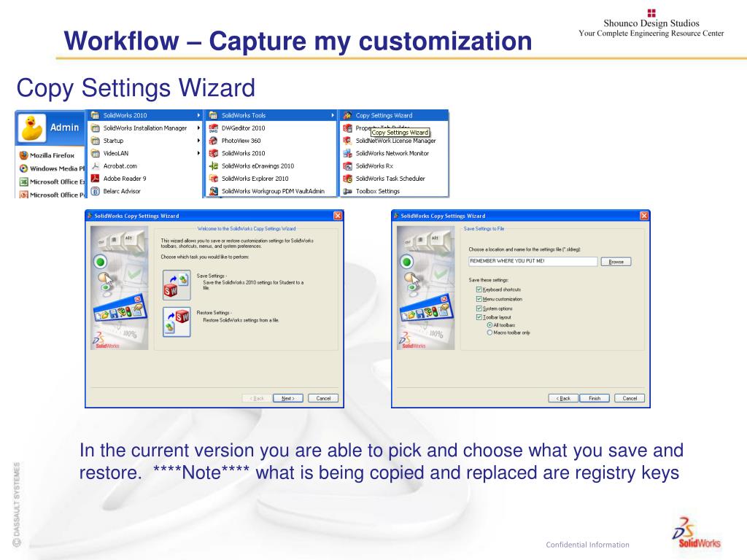Choose Copy Settings Wizard menu entry
Image resolution: width=747 pixels, height=560 pixels.
click(x=395, y=115)
